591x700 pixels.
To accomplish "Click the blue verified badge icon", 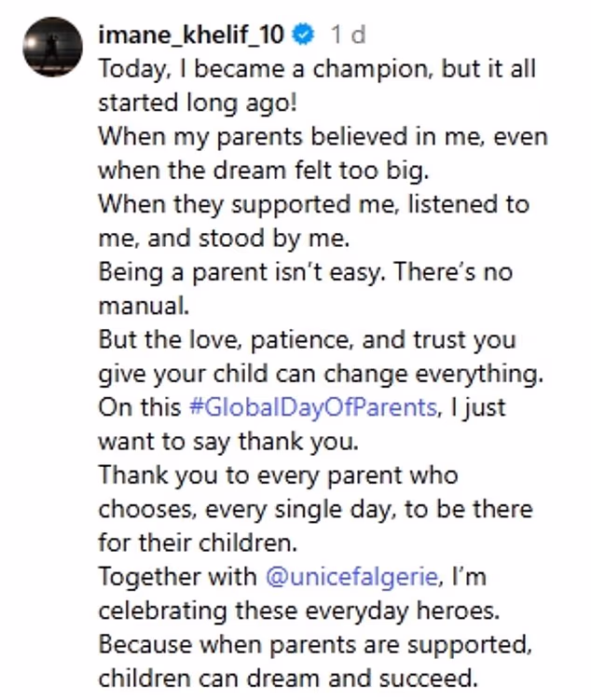I will coord(304,34).
